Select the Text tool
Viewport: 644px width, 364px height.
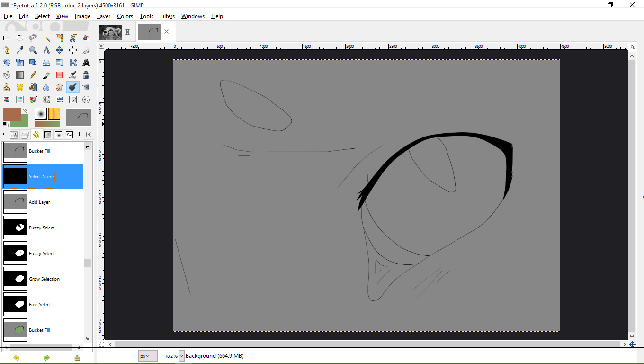[86, 63]
